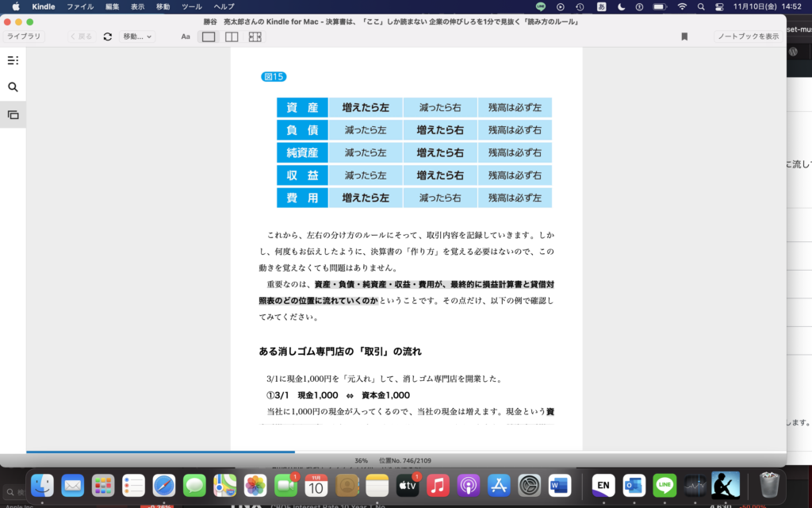Image resolution: width=812 pixels, height=508 pixels.
Task: Select the search icon in the sidebar
Action: [13, 88]
